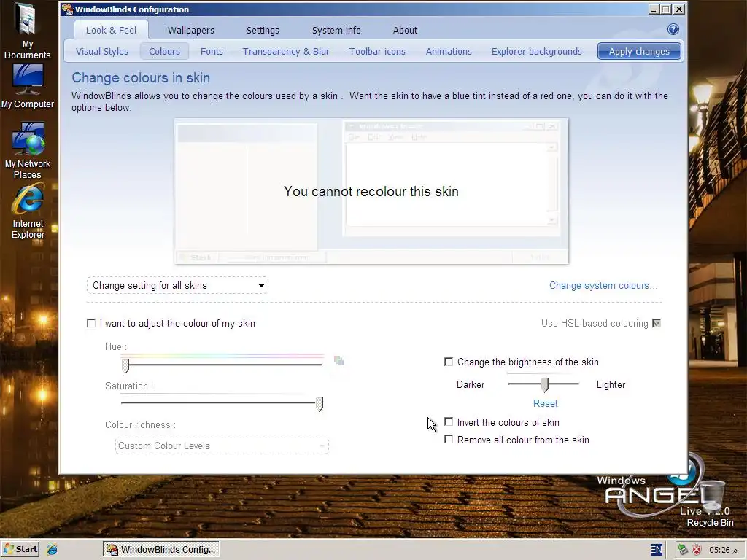Viewport: 747px width, 560px height.
Task: Open the My Computer desktop icon
Action: click(x=27, y=86)
